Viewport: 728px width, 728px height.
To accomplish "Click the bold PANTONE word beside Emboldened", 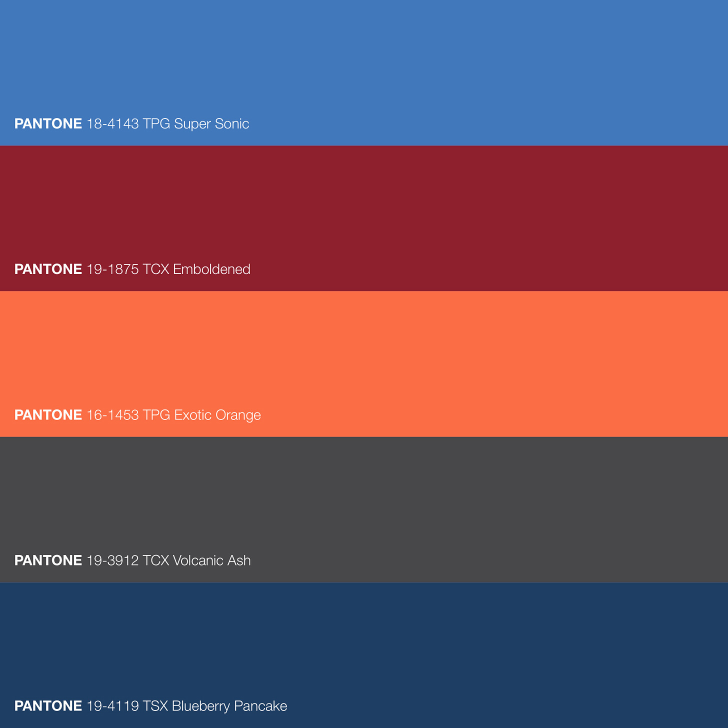I will point(48,269).
